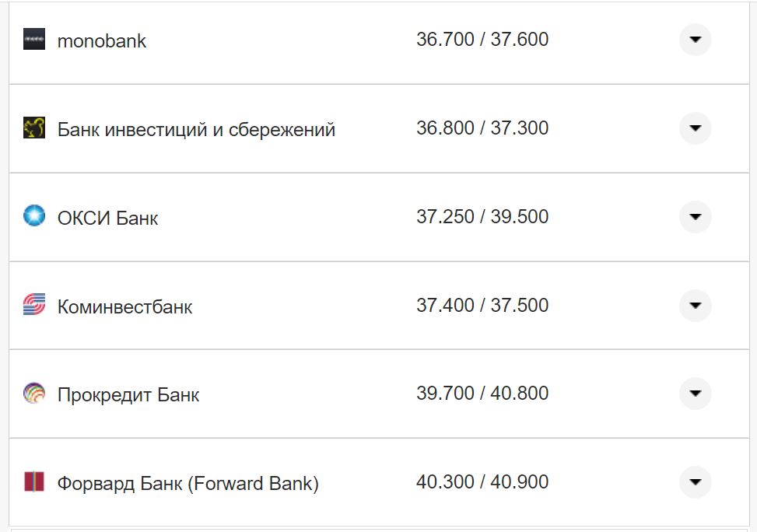Open the Форвард Банк details arrow
The width and height of the screenshot is (757, 532).
click(694, 481)
